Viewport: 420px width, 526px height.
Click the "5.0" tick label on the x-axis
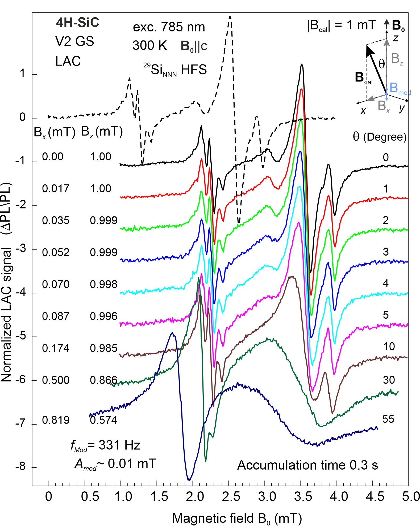411,497
